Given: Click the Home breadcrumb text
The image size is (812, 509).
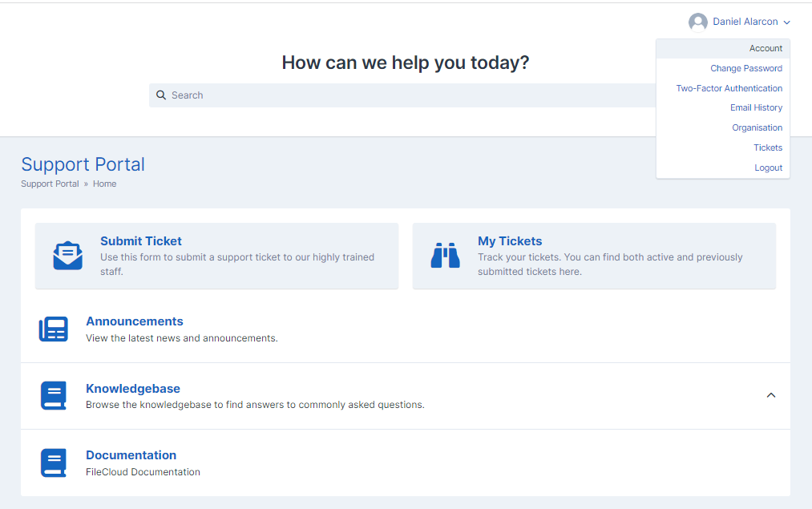Looking at the screenshot, I should (105, 184).
